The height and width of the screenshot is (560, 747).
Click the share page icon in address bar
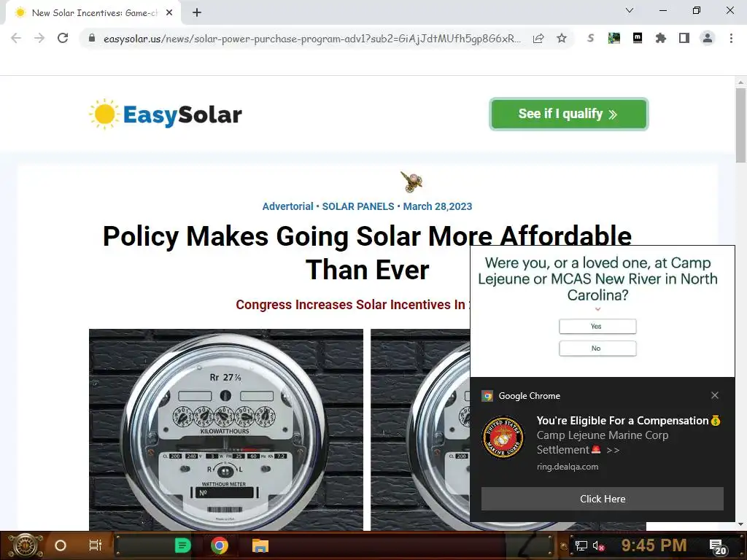tap(538, 38)
